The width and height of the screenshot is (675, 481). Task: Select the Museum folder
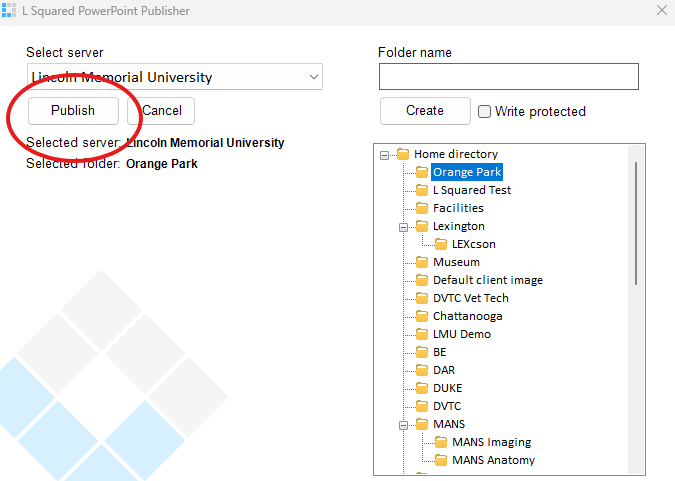click(x=456, y=262)
